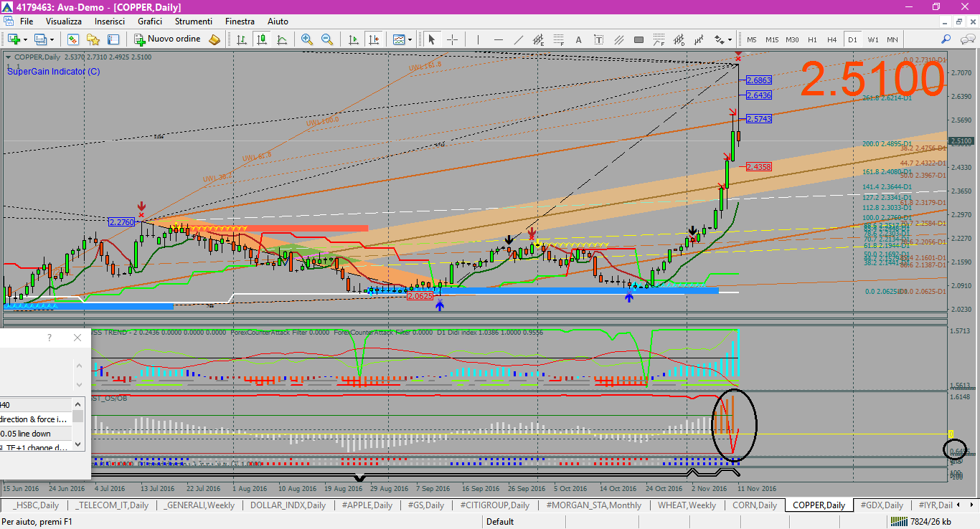This screenshot has height=529, width=980.
Task: Select the parallel lines drawing tool
Action: [619, 39]
